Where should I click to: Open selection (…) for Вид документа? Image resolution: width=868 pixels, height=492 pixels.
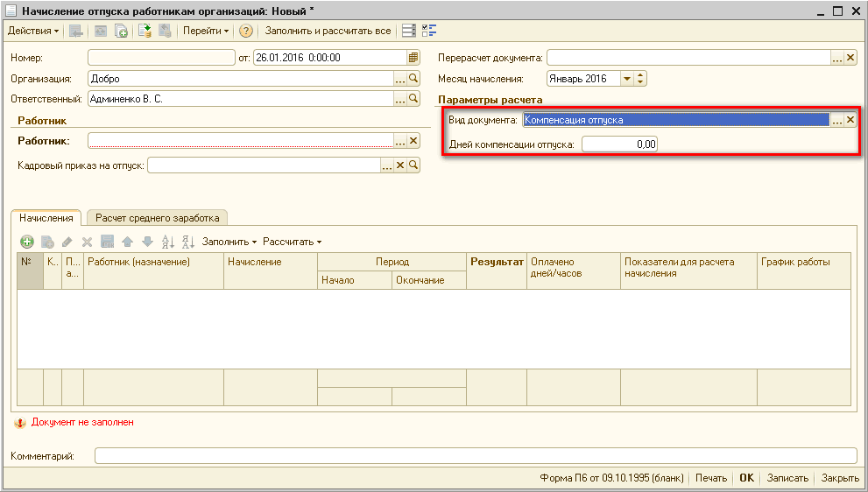(837, 120)
